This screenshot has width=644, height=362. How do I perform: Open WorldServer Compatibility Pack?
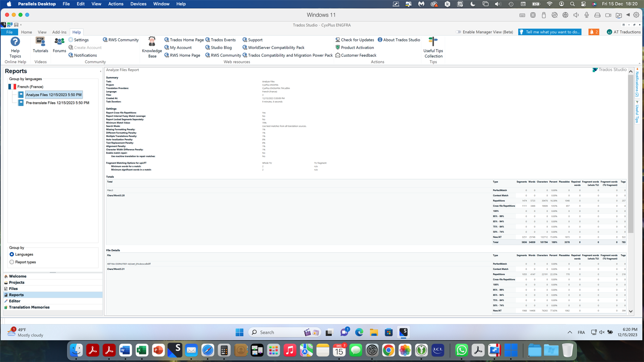coord(273,48)
